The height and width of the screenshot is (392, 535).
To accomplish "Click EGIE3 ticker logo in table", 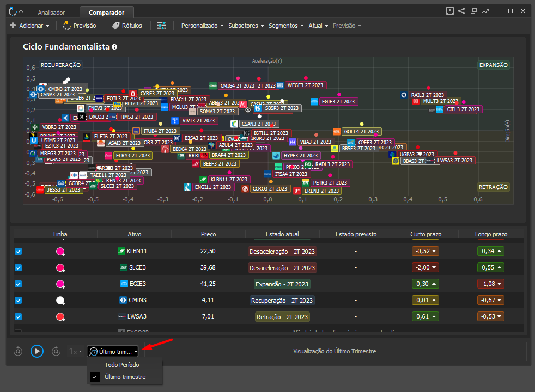I will (x=124, y=284).
